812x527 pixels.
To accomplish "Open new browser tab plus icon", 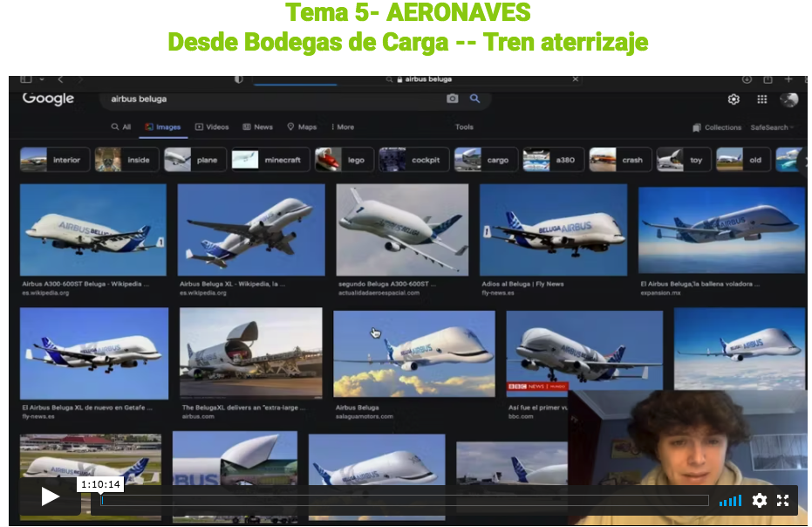I will point(788,79).
